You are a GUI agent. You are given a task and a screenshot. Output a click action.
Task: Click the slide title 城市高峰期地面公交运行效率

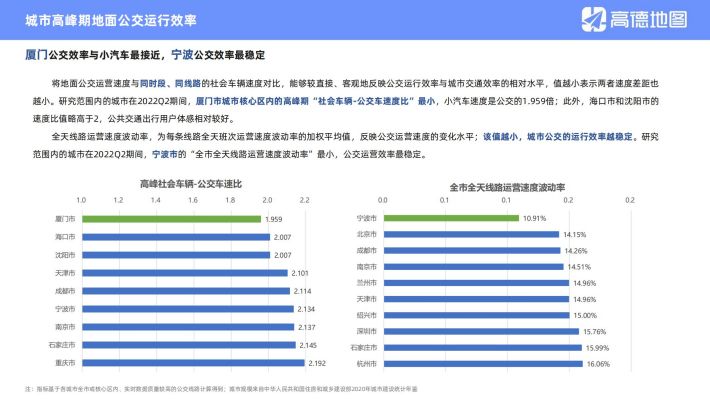tap(111, 20)
